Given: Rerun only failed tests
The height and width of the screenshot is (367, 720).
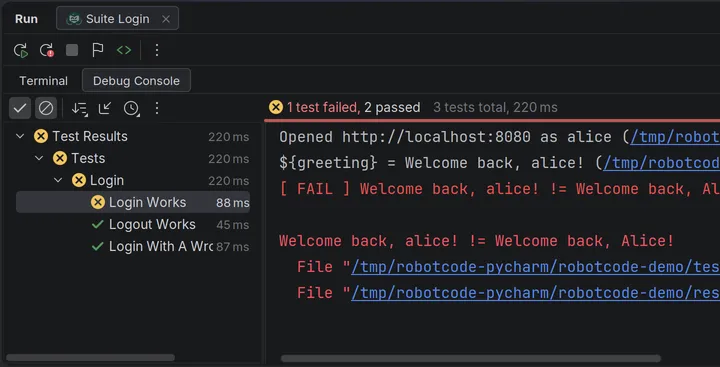Looking at the screenshot, I should tap(46, 50).
